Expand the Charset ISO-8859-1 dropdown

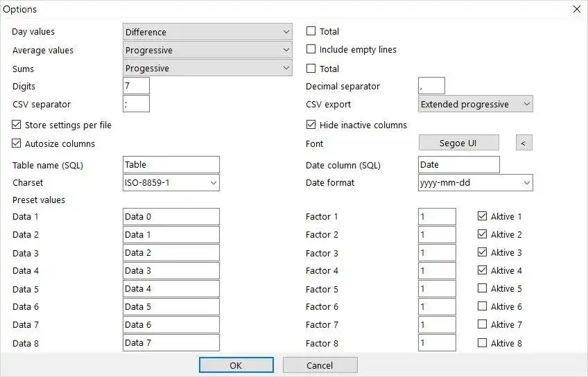(171, 183)
